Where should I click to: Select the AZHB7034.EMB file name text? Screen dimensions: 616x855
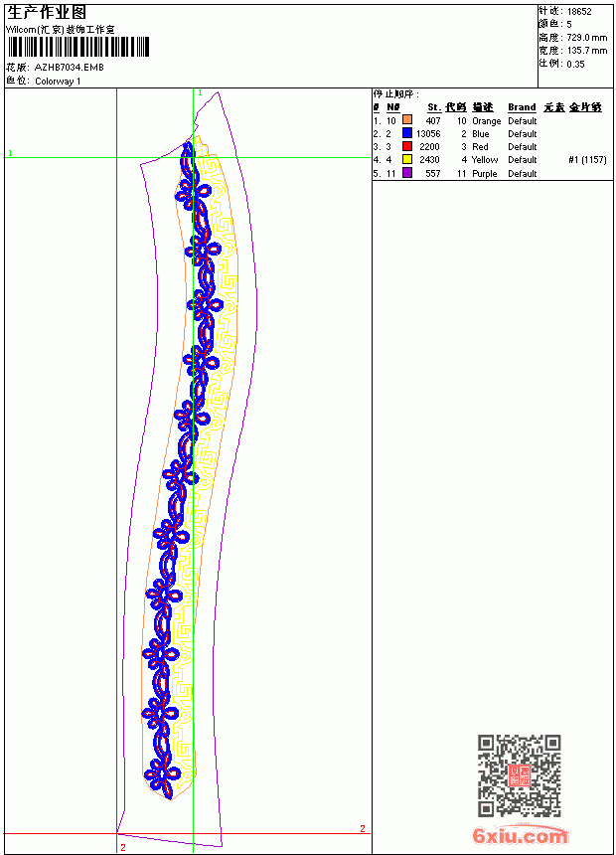coord(70,68)
